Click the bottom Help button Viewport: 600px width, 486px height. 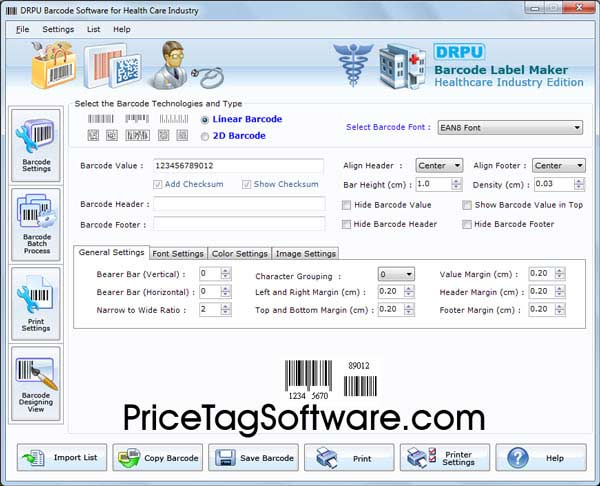click(541, 457)
